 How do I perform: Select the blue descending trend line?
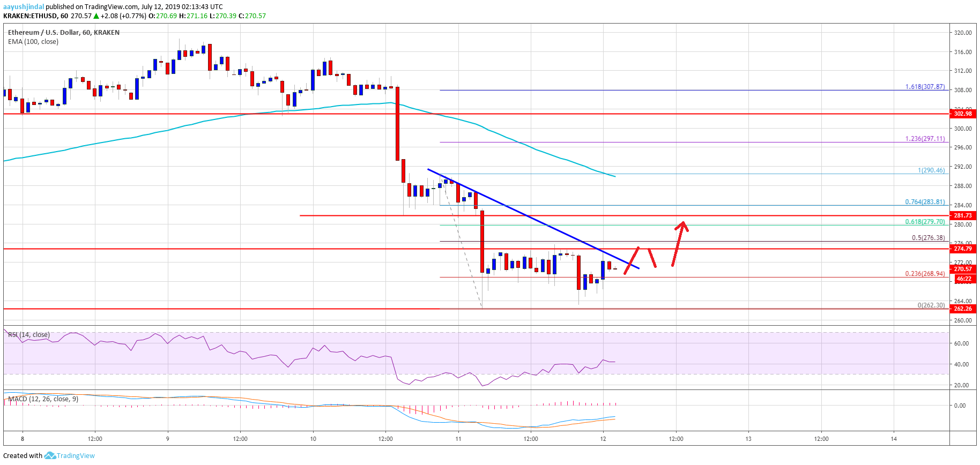pyautogui.click(x=533, y=219)
